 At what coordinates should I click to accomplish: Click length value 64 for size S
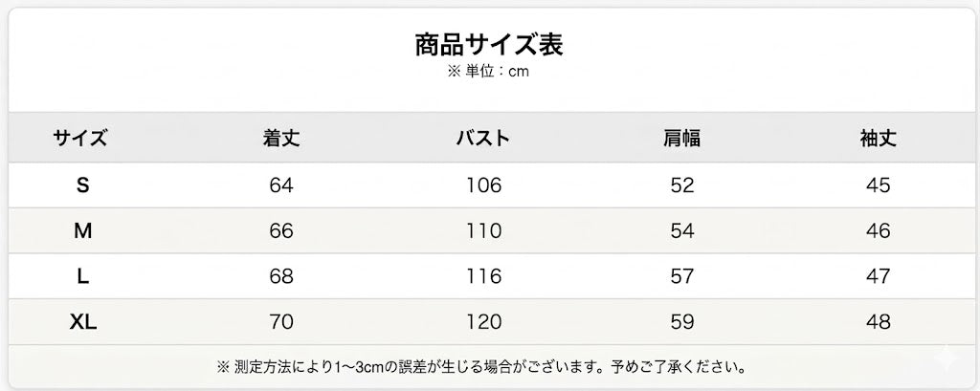pyautogui.click(x=281, y=185)
